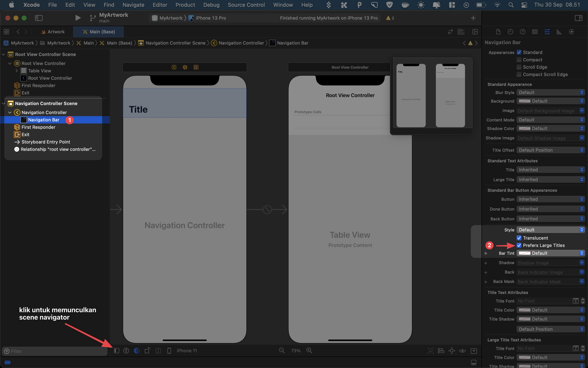Open the File inspector tab icon
588x368 pixels.
tap(498, 32)
